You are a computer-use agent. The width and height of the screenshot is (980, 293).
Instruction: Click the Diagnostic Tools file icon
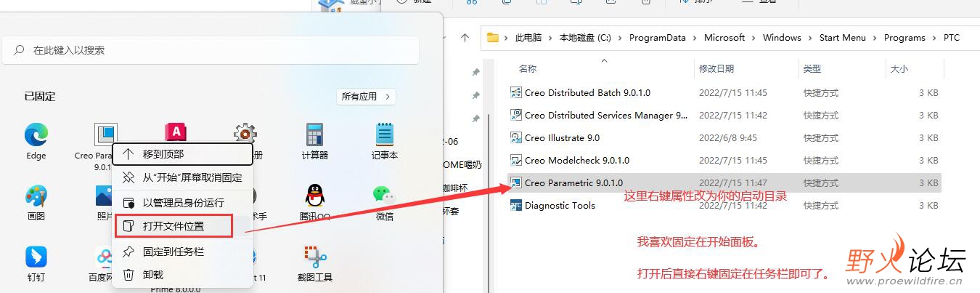[x=516, y=205]
